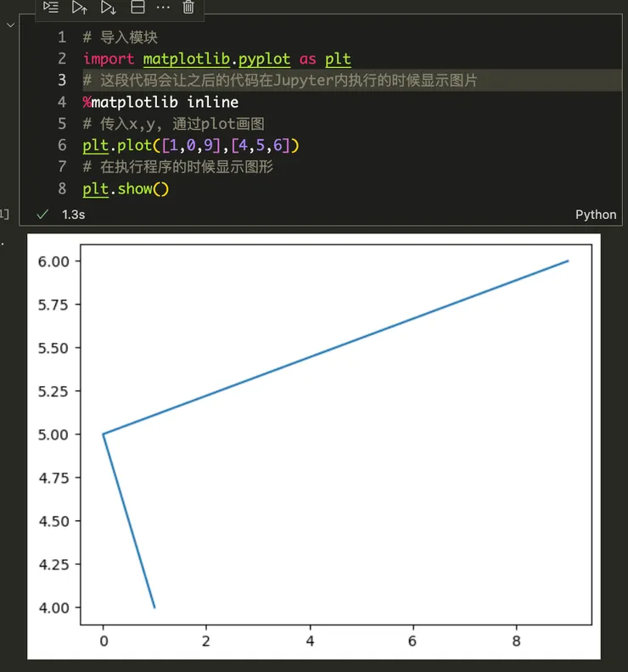
Task: Click the y-axis label 6.00
Action: click(x=53, y=261)
